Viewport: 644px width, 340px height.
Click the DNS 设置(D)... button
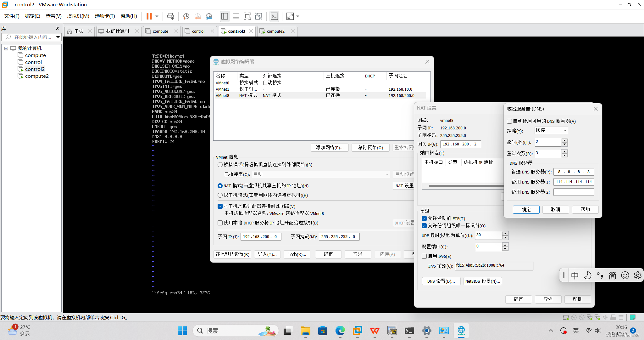[x=441, y=281]
